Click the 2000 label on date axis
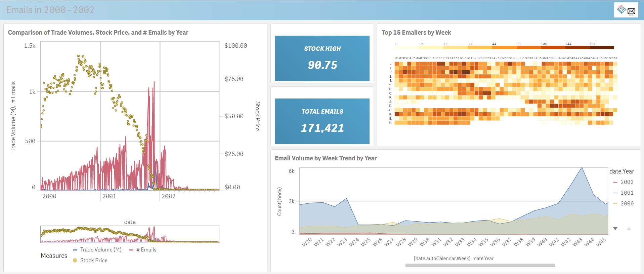Screen dimensions: 644x274 (x=49, y=196)
